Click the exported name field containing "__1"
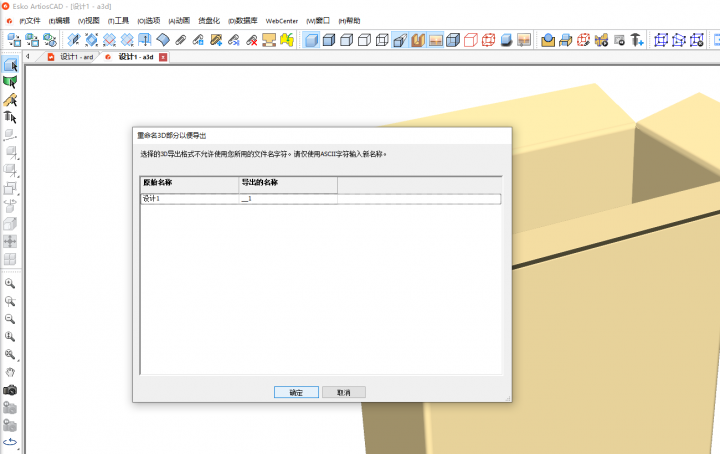The height and width of the screenshot is (454, 720). (288, 199)
